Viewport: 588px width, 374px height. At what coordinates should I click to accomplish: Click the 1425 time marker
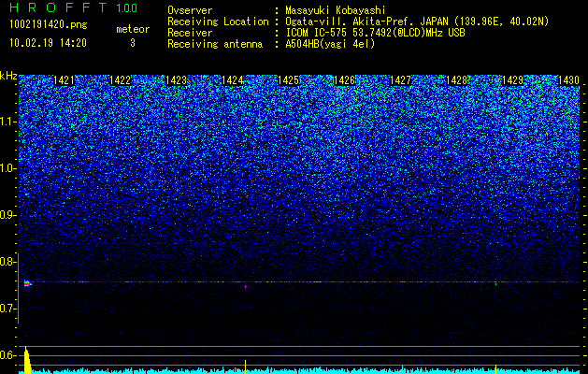[x=288, y=80]
